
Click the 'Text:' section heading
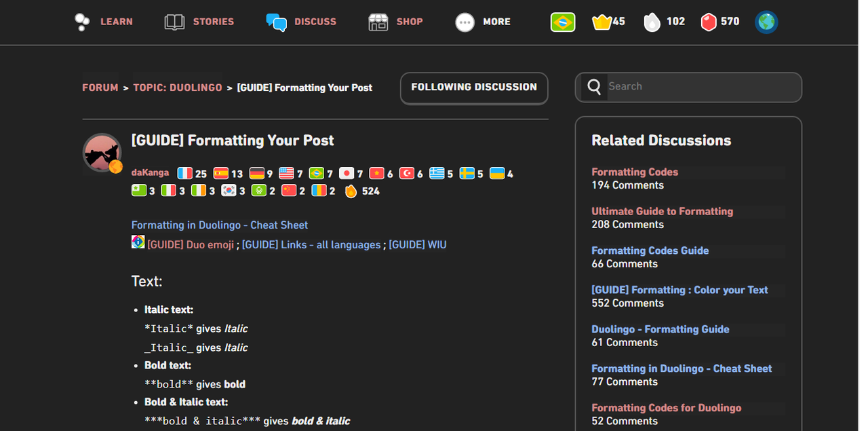coord(147,282)
